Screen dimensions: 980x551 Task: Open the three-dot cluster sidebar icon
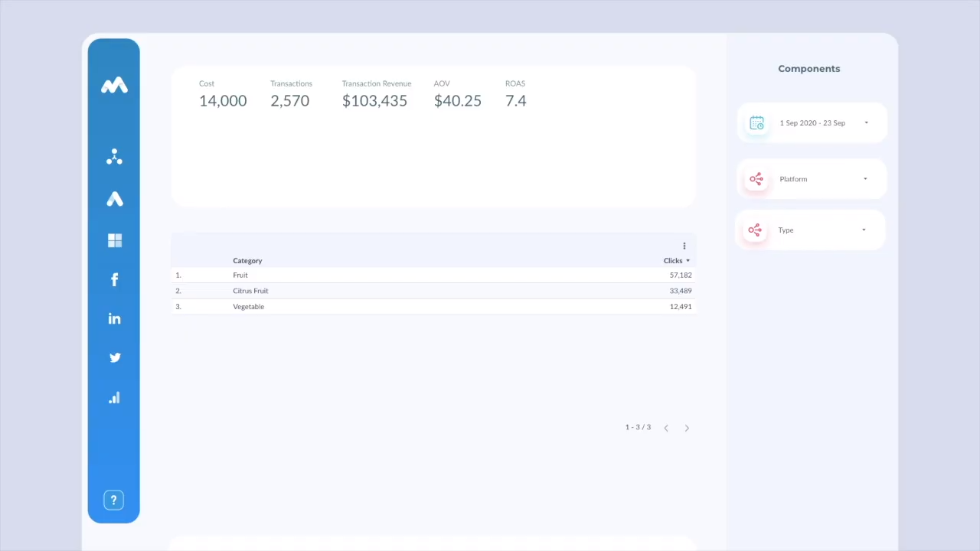(x=114, y=157)
